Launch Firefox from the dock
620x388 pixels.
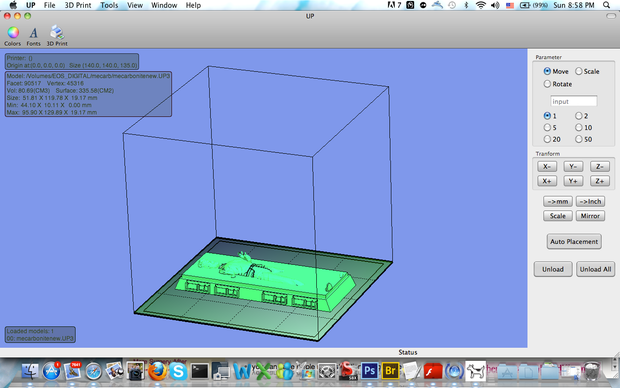pos(157,371)
